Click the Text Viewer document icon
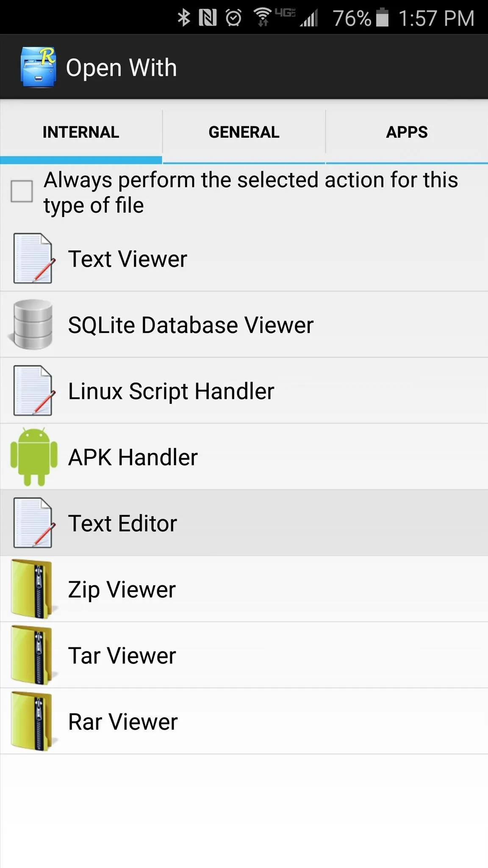 click(x=33, y=258)
